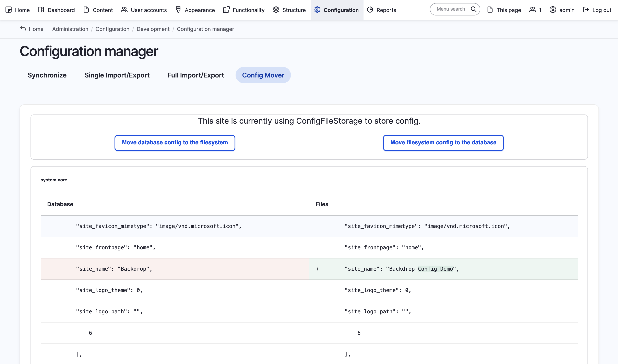Click the breadcrumb back arrow icon
The image size is (618, 364).
(23, 28)
